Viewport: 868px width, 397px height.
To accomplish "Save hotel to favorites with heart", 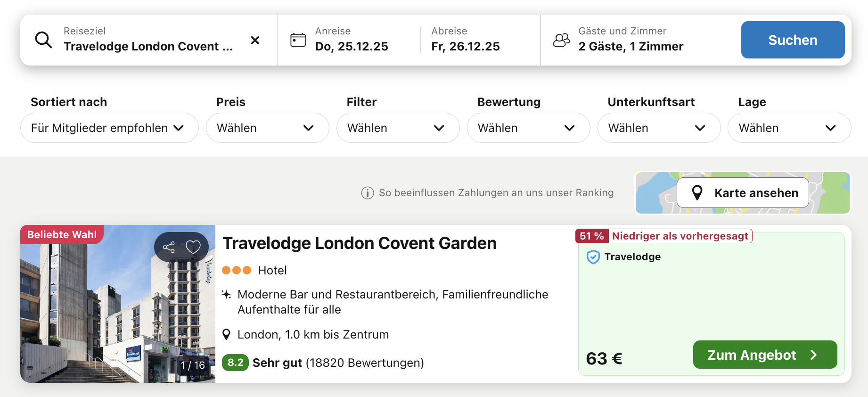I will [193, 247].
